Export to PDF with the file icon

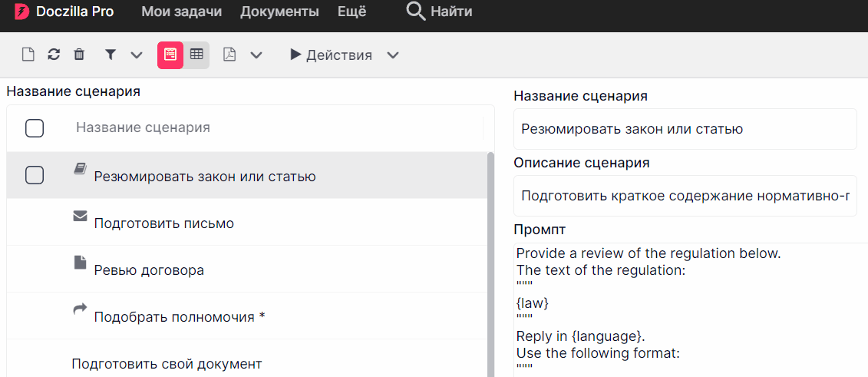pyautogui.click(x=229, y=55)
